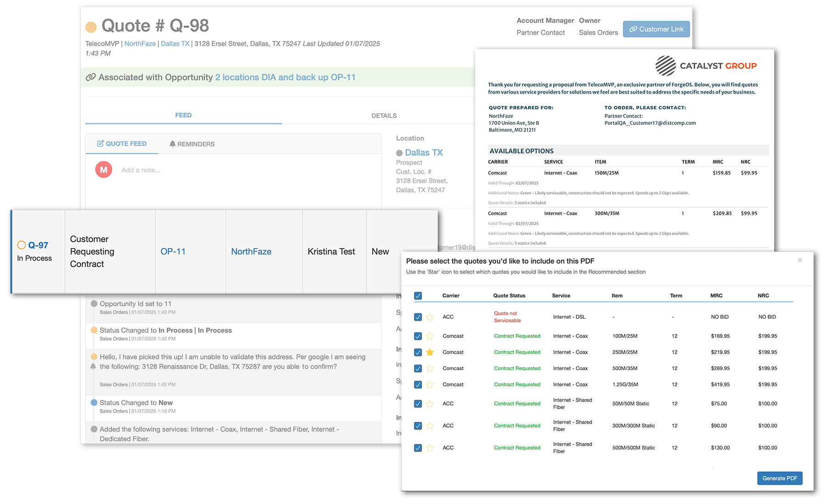The height and width of the screenshot is (504, 826).
Task: Star the Comcast 100M/25M quote
Action: 430,336
